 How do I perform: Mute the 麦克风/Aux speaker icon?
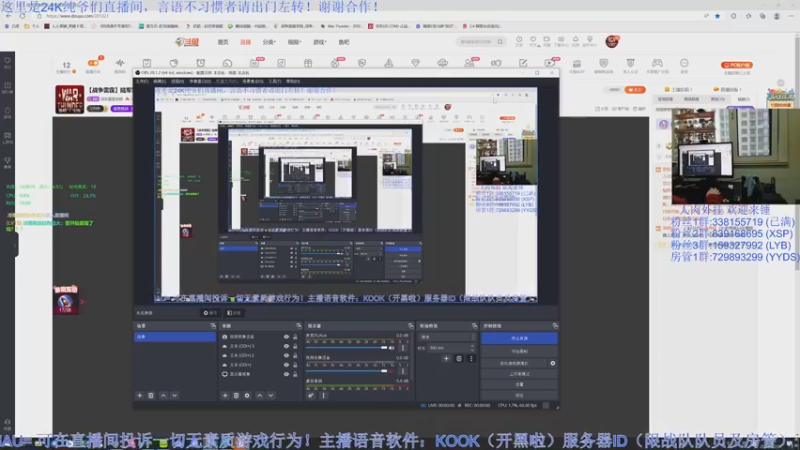tap(391, 347)
